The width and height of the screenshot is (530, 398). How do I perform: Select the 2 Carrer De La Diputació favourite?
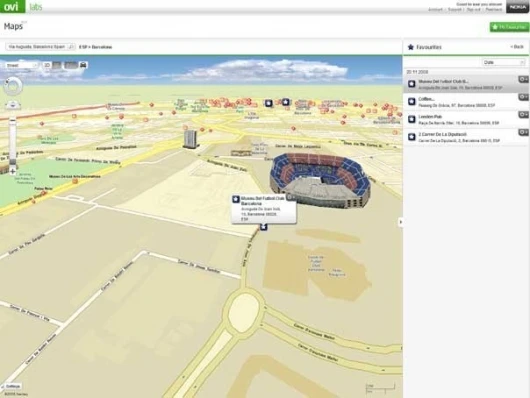(x=466, y=137)
